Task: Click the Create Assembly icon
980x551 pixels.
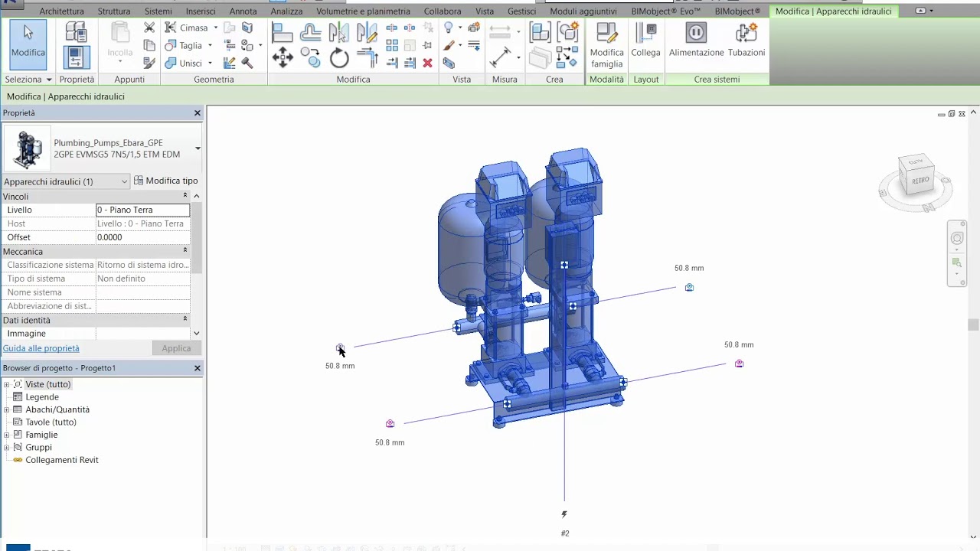Action: (x=540, y=33)
